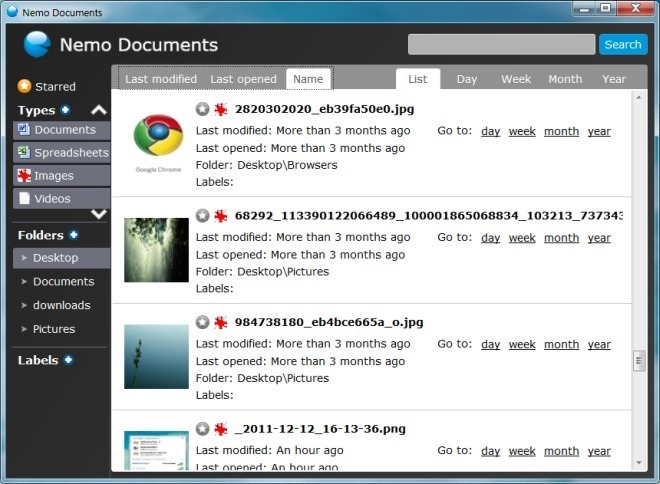Sort by Last opened

[x=243, y=79]
